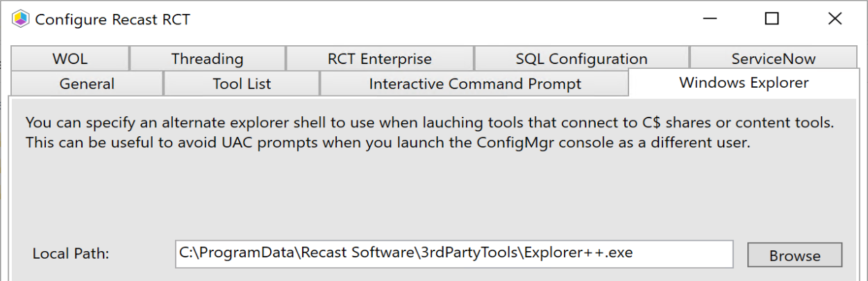Close the Configure Recast RCT dialog

[x=835, y=19]
